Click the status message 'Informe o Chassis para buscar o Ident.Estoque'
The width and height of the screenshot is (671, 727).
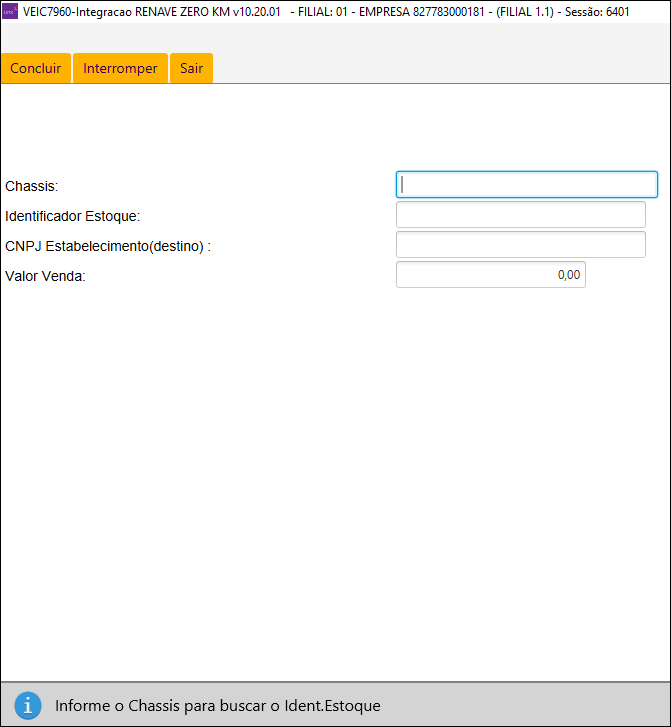coord(218,706)
